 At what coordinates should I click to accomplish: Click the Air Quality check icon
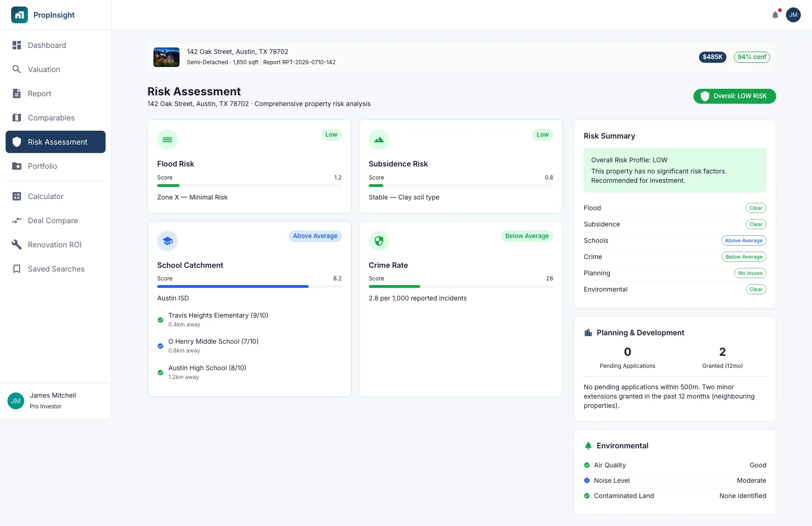[x=587, y=465]
